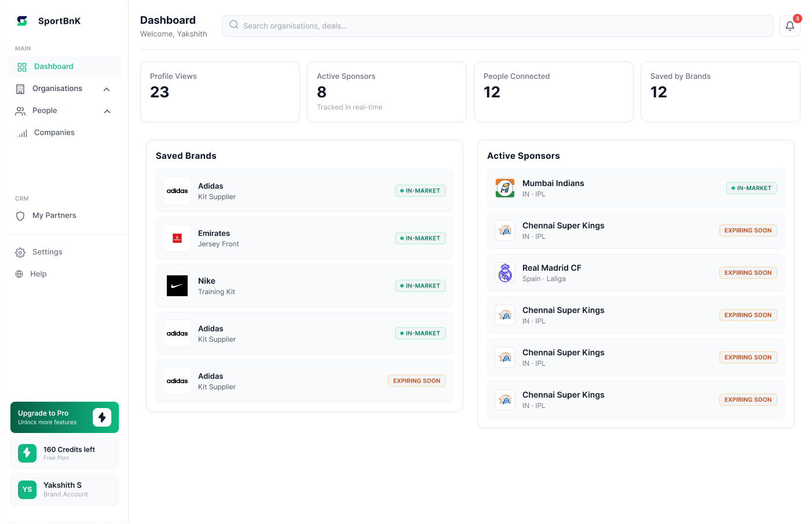
Task: Click 'Welcome, Yakshith' text
Action: [x=174, y=34]
